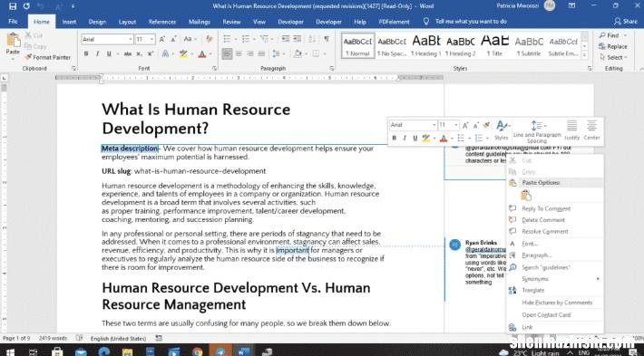The image size is (644, 356).
Task: Open Styles in the mini toolbar
Action: (501, 130)
